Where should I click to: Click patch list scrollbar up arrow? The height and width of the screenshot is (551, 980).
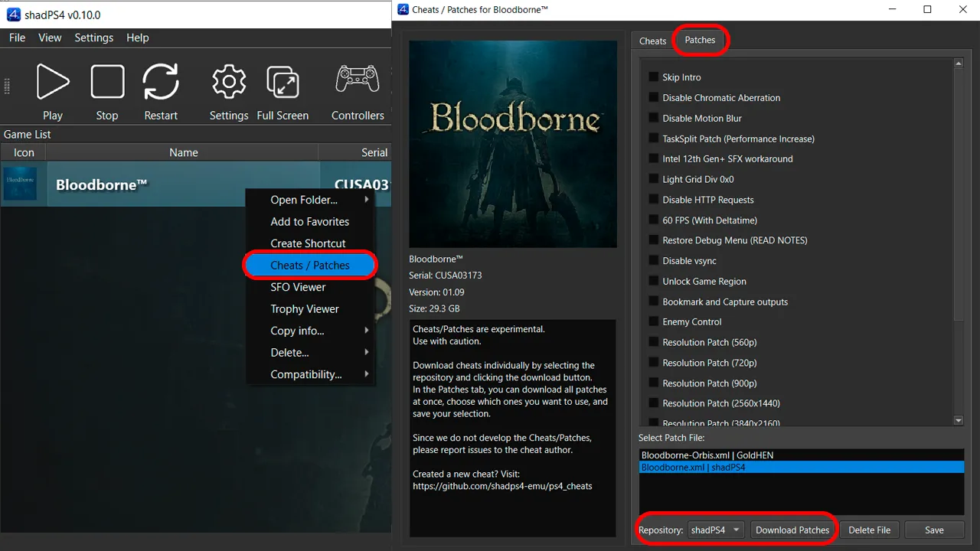coord(959,64)
